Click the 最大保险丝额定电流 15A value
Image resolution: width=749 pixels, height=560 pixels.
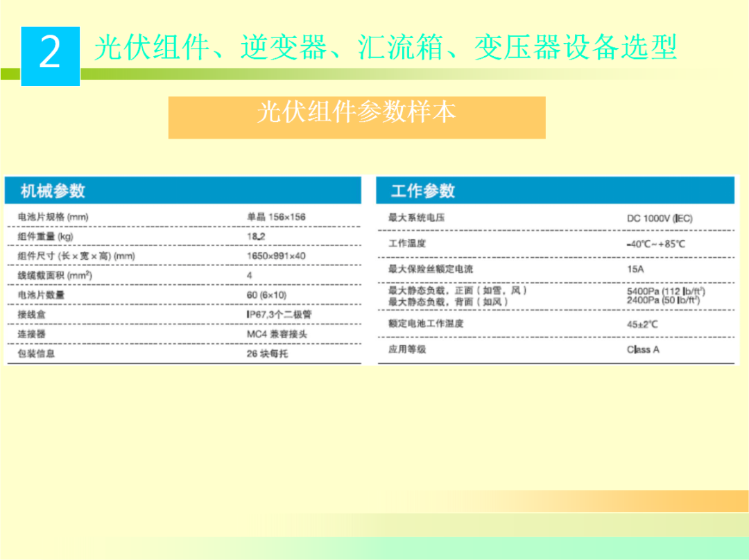(633, 269)
